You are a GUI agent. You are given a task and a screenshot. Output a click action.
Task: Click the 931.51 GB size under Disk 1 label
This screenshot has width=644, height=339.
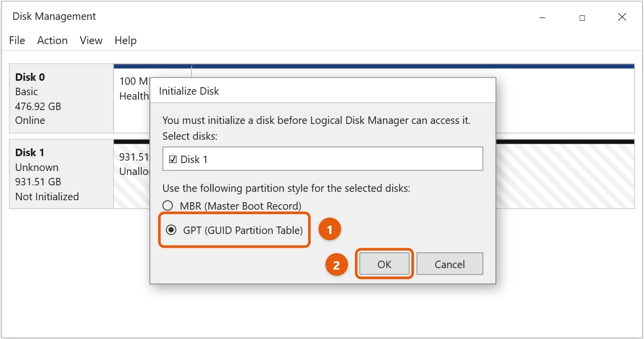pos(38,182)
